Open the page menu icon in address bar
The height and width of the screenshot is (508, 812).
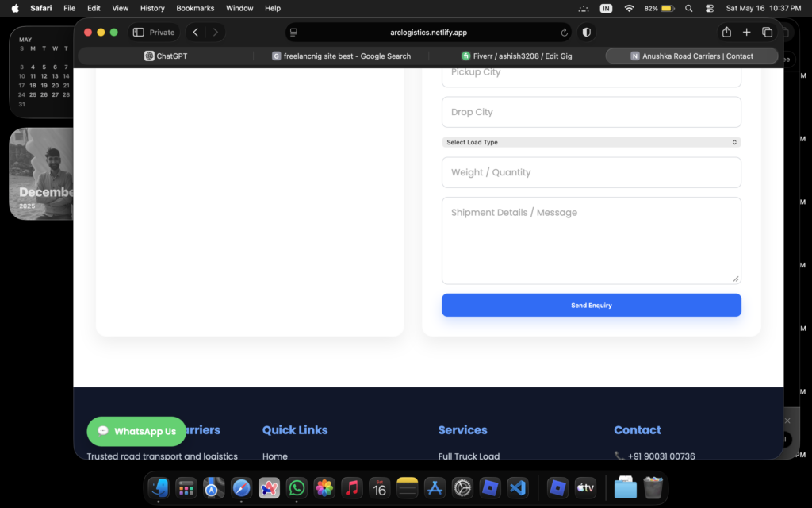293,32
